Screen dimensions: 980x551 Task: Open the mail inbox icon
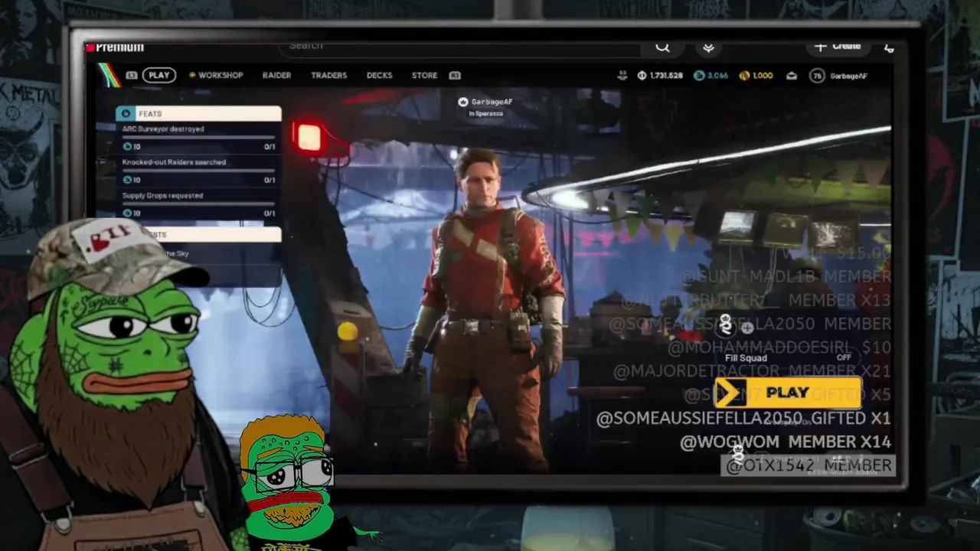[792, 76]
